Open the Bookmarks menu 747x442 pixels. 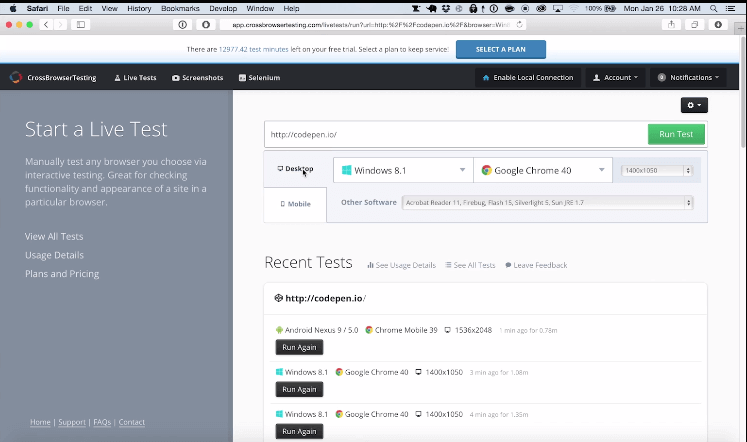(180, 9)
